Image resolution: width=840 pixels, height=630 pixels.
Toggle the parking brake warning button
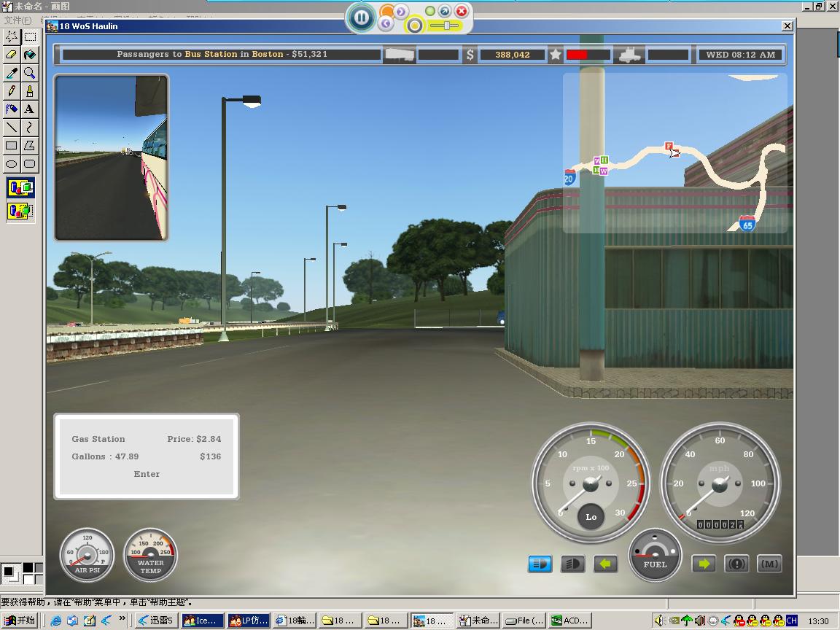[x=736, y=564]
